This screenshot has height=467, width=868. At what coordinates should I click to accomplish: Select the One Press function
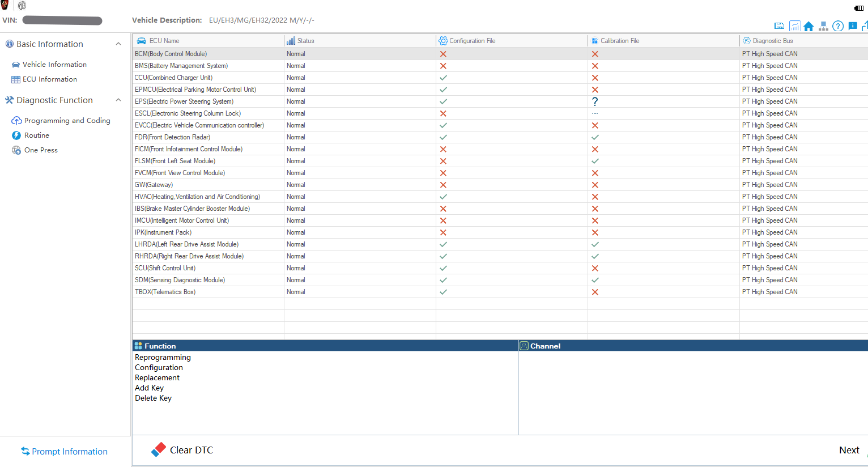(41, 150)
